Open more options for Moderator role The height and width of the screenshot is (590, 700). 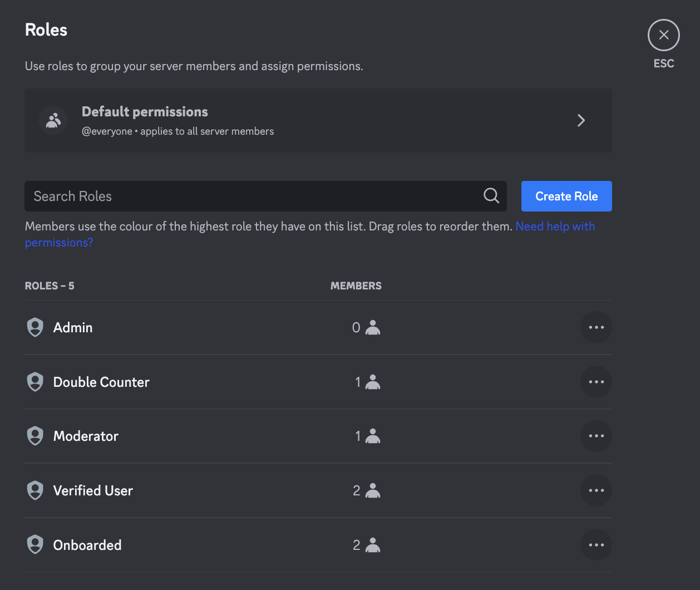pyautogui.click(x=596, y=436)
